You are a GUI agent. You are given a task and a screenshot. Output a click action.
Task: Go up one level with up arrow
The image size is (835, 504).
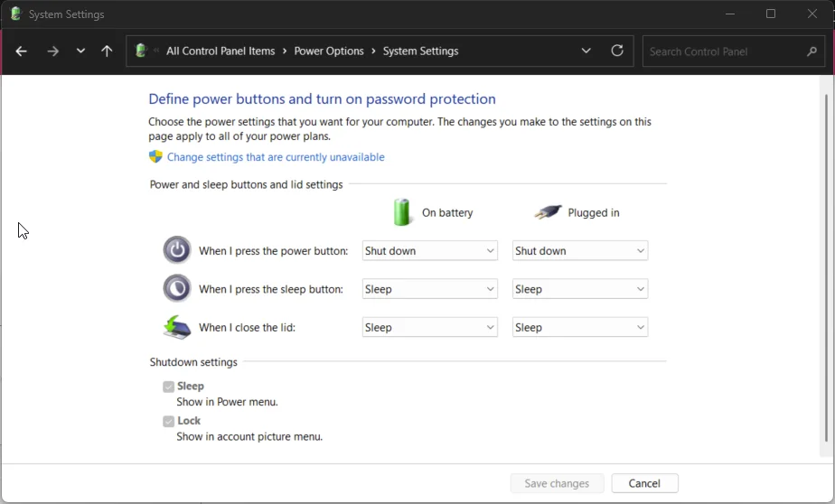(107, 51)
